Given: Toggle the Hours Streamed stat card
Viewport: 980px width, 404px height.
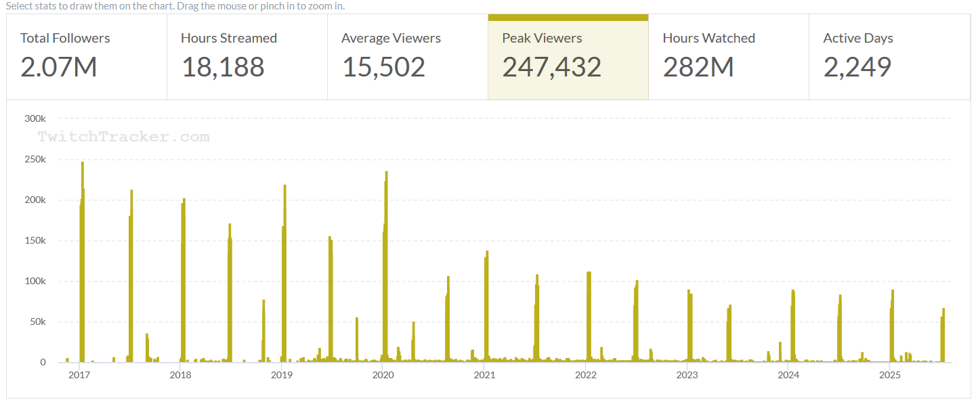Looking at the screenshot, I should (x=247, y=57).
